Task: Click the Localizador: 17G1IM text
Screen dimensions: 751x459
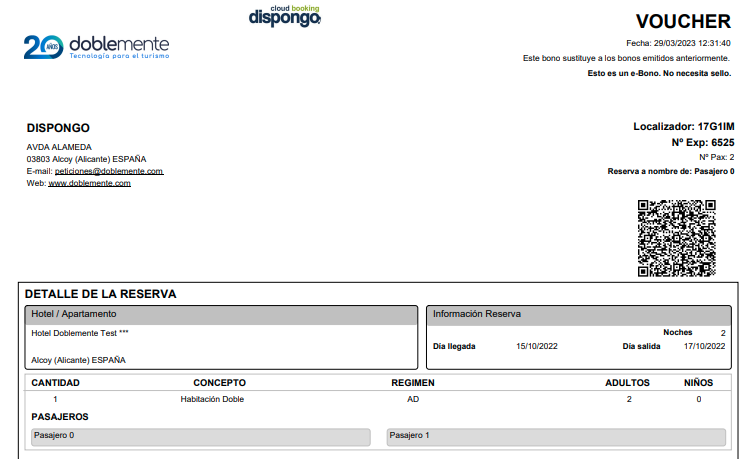Action: [683, 126]
